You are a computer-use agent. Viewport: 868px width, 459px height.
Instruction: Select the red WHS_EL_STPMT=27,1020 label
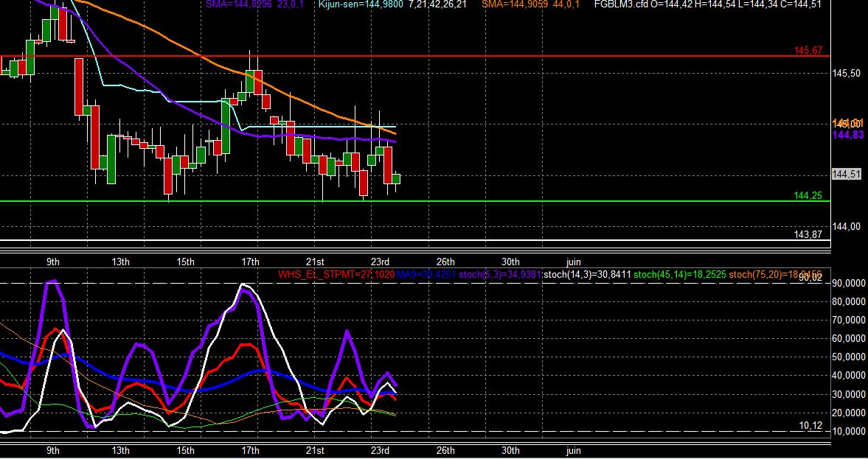coord(336,274)
